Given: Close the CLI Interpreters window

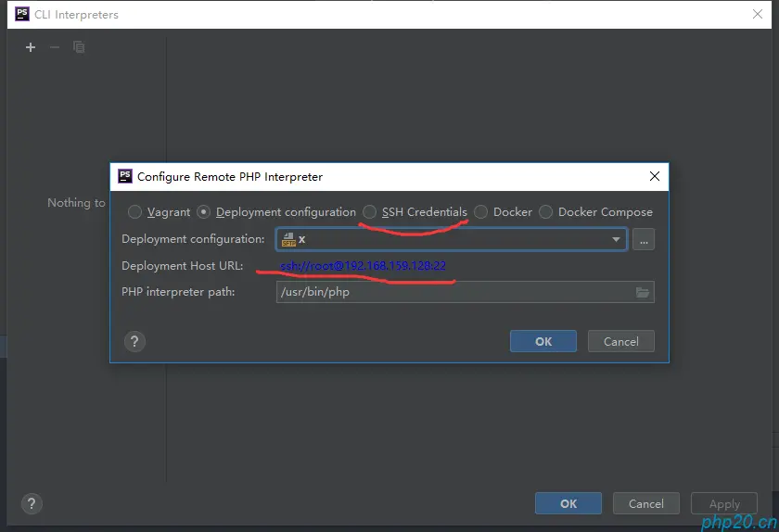Looking at the screenshot, I should pyautogui.click(x=757, y=14).
